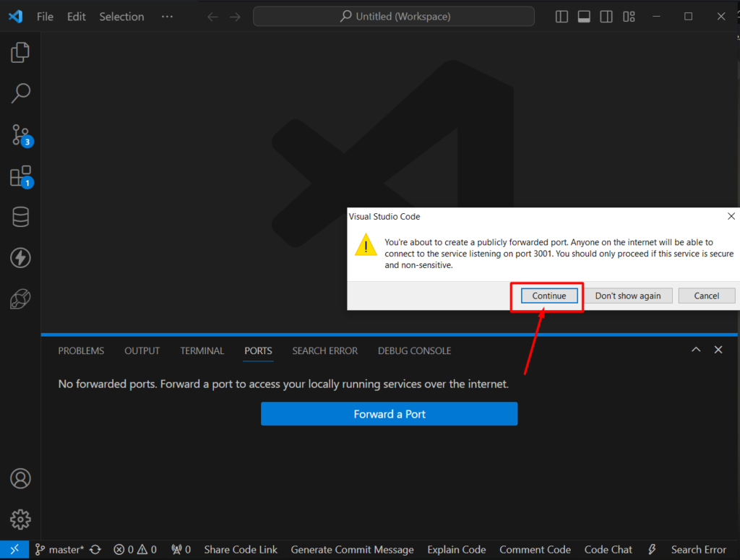Switch to the PROBLEMS tab

click(81, 350)
